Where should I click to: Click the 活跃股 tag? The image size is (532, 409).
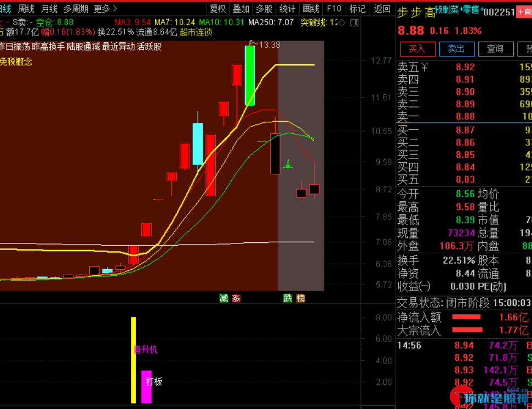(149, 47)
